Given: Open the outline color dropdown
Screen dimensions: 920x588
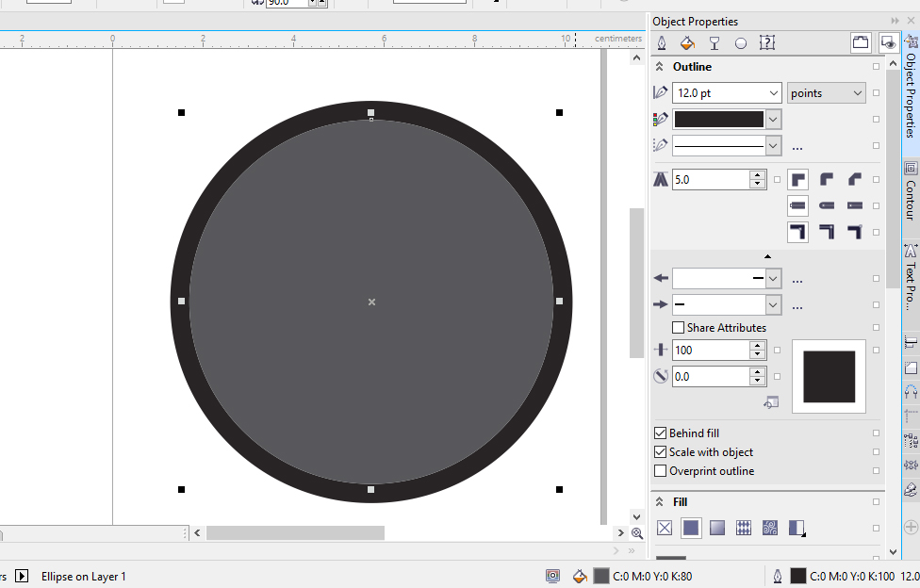Looking at the screenshot, I should (x=773, y=119).
